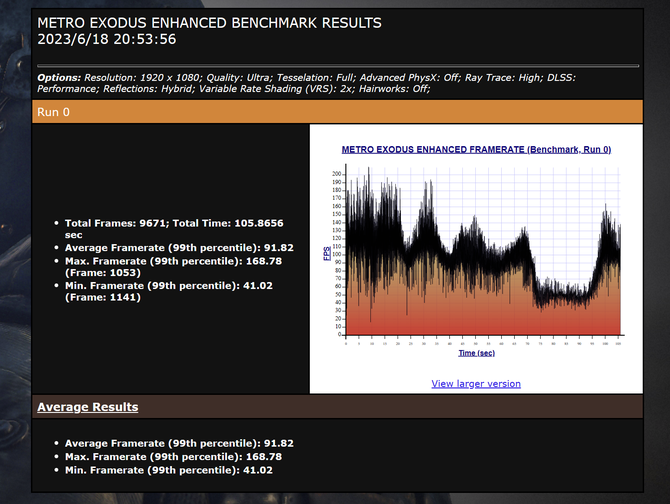This screenshot has width=670, height=504.
Task: Click Run 0 Average Framerate 91.82 line
Action: pos(179,248)
